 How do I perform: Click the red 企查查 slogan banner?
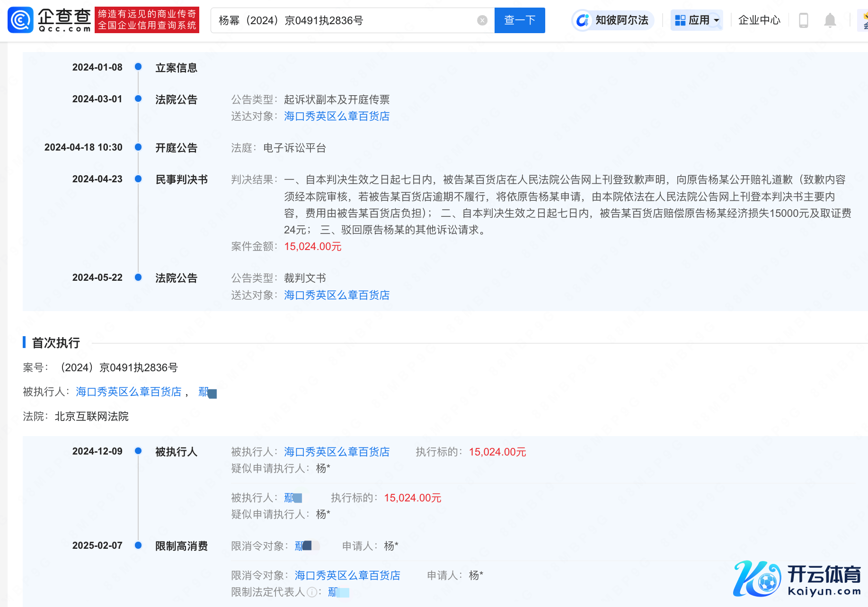[147, 20]
